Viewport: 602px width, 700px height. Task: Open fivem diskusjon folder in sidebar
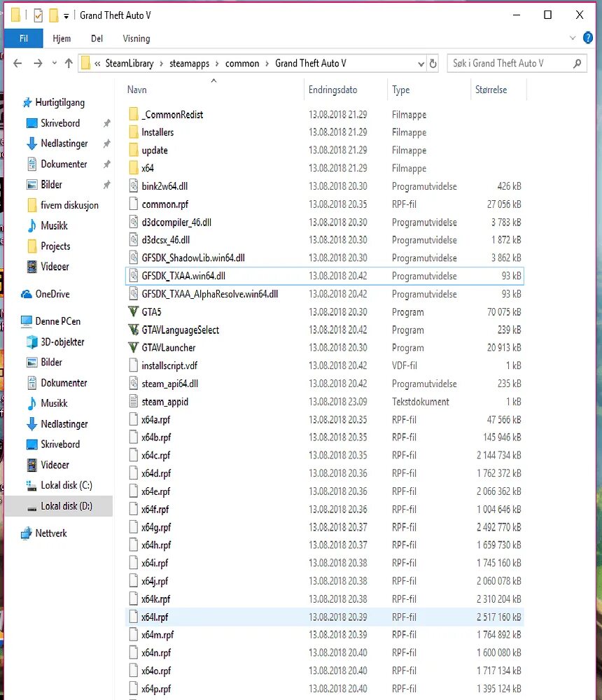70,205
